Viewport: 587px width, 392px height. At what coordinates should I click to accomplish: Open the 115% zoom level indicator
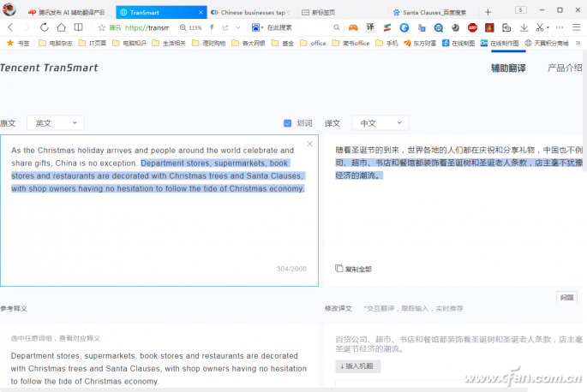pos(190,27)
